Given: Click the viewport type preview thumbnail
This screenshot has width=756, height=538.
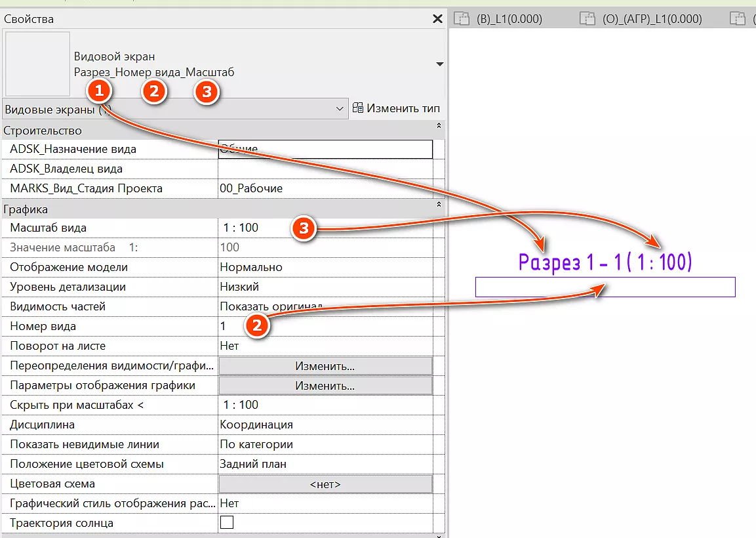Looking at the screenshot, I should point(37,64).
